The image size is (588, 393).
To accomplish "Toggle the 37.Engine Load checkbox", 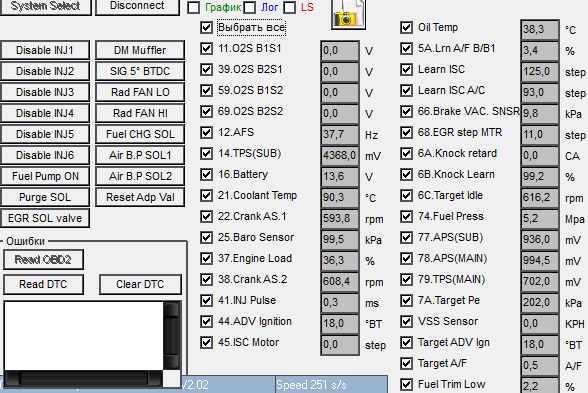I will point(206,258).
